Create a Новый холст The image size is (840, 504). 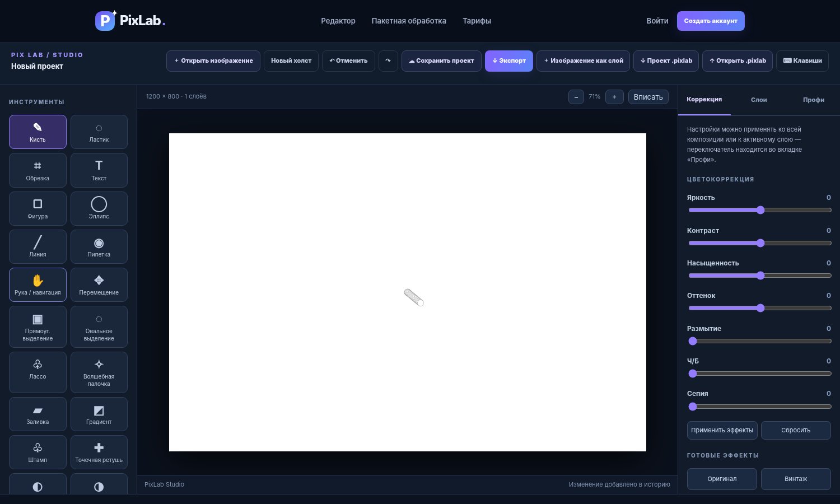tap(291, 60)
